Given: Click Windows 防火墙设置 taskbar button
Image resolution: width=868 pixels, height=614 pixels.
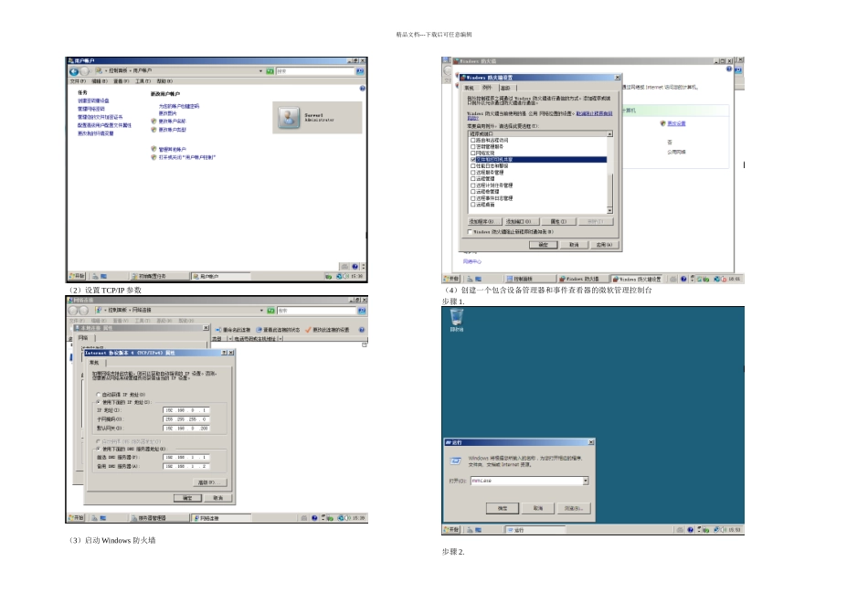Looking at the screenshot, I should [x=637, y=279].
